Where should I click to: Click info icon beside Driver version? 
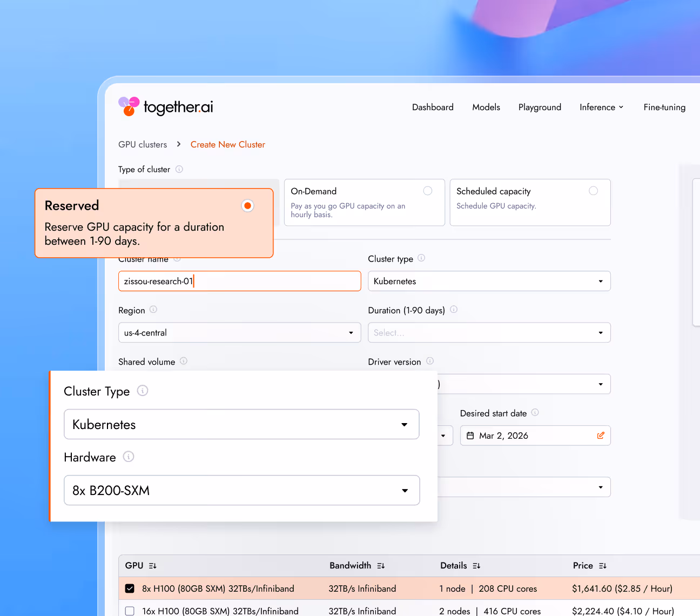pos(430,361)
